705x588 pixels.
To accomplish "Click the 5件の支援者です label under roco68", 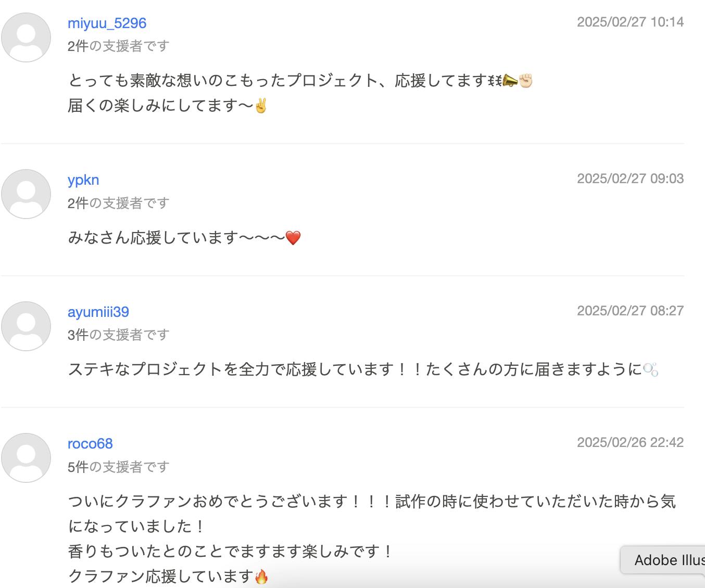I will click(118, 467).
